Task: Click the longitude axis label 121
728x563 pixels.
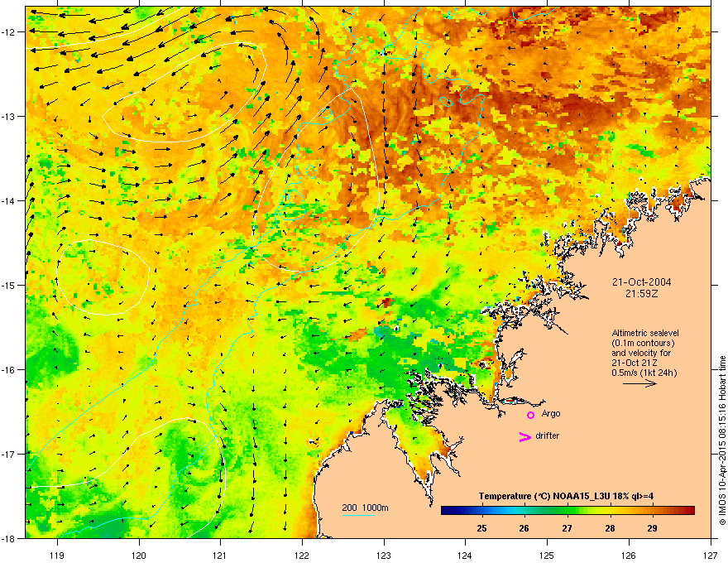Action: [x=220, y=555]
